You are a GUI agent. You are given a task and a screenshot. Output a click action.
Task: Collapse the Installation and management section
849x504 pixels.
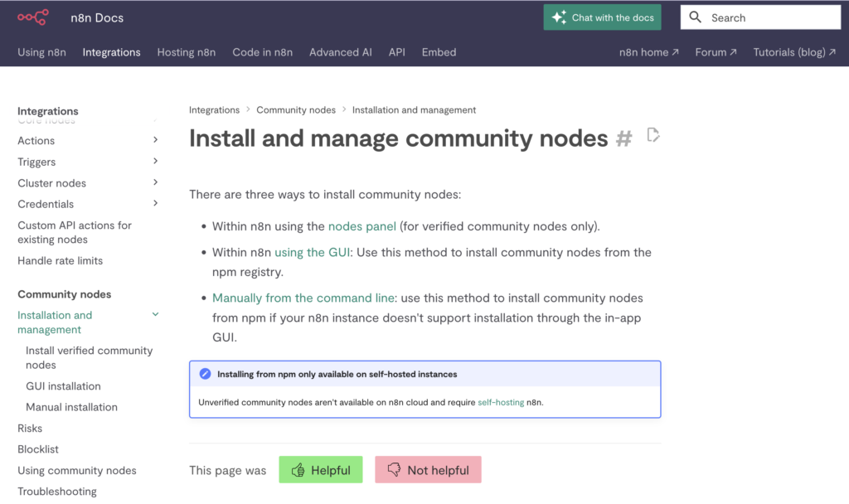pos(155,315)
